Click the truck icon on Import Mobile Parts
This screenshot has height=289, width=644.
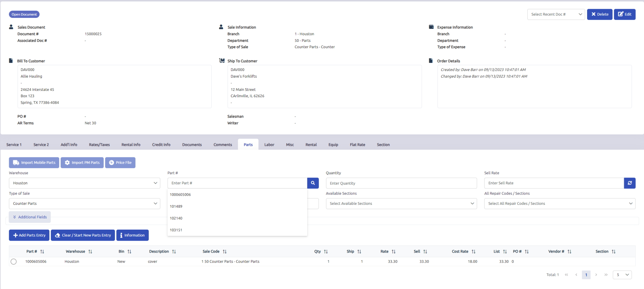(16, 162)
